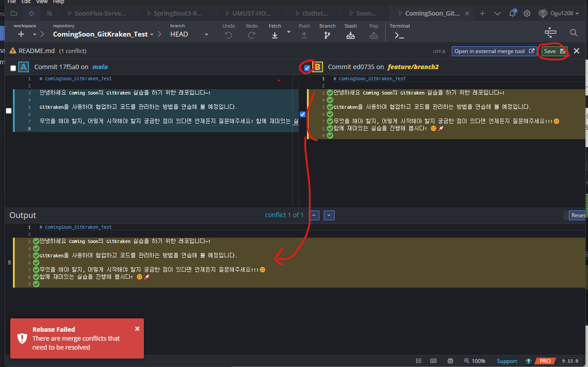588x367 pixels.
Task: Open the commit graph layout icon
Action: click(x=551, y=33)
